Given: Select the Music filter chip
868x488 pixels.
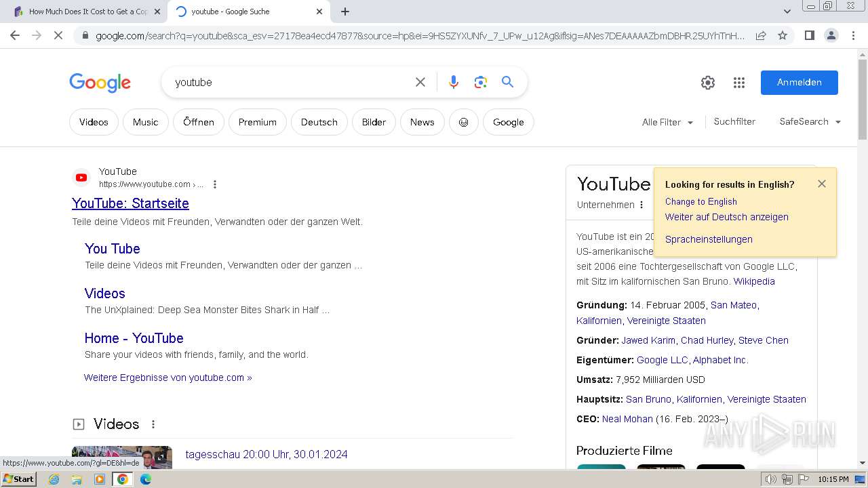Looking at the screenshot, I should [145, 122].
